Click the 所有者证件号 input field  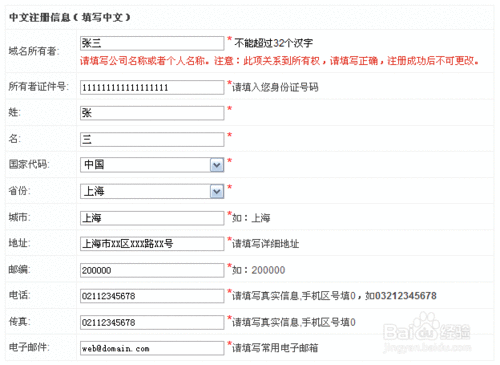[x=152, y=87]
